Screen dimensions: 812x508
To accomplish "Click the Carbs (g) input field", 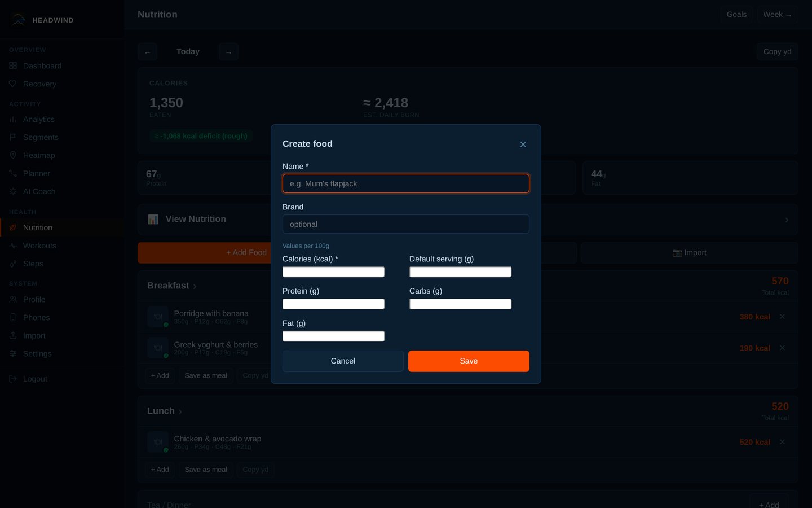I will [460, 304].
